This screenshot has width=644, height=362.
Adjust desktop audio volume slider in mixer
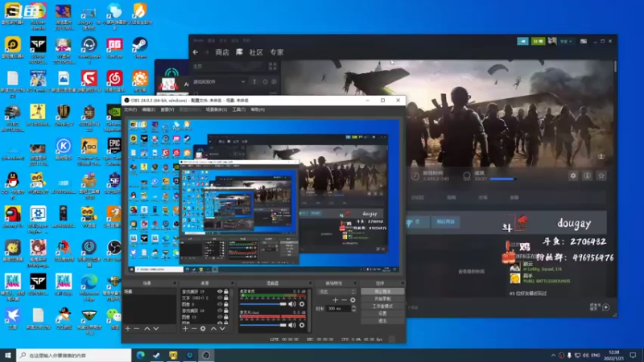click(263, 304)
